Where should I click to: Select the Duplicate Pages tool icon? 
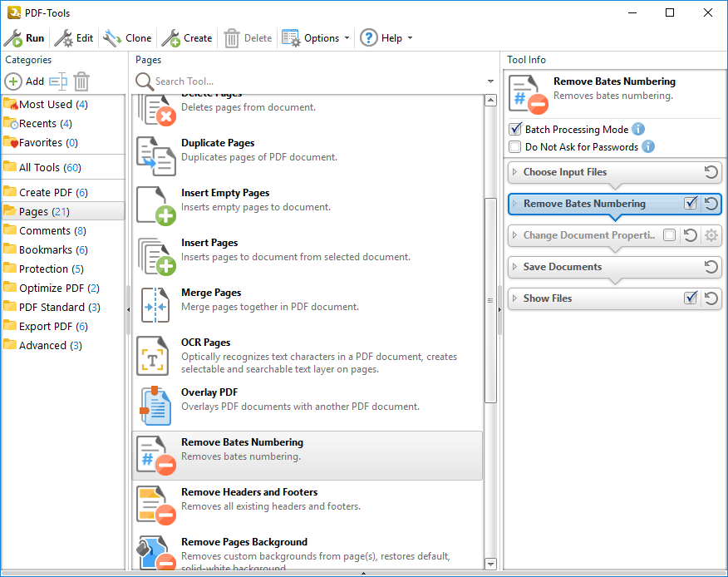[156, 156]
